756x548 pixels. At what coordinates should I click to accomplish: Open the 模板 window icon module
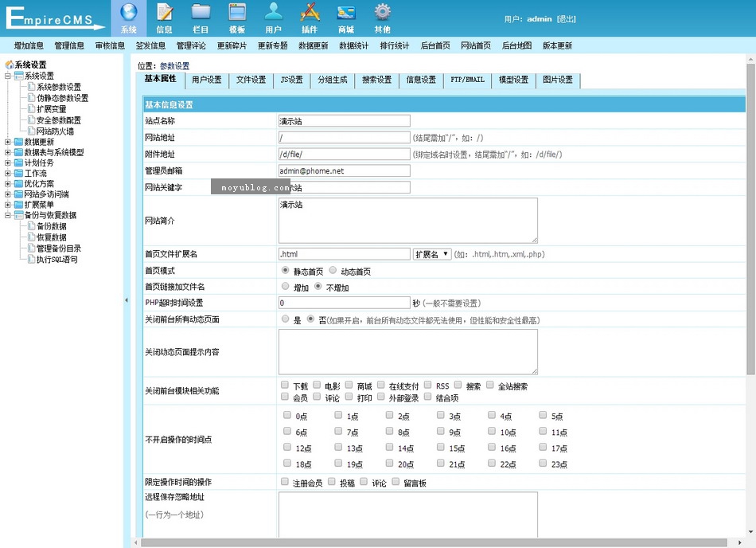coord(236,18)
